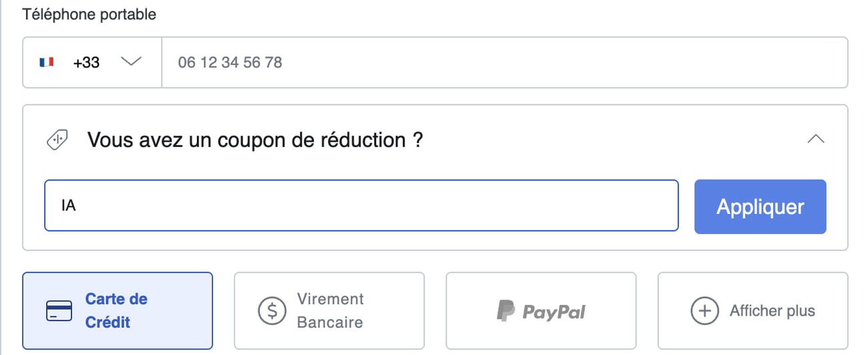The height and width of the screenshot is (355, 868).
Task: Click the +33 country dial code
Action: (x=86, y=63)
